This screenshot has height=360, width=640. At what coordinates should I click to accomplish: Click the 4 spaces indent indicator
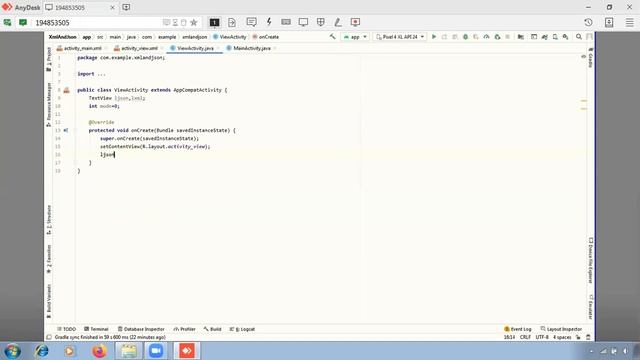click(562, 337)
